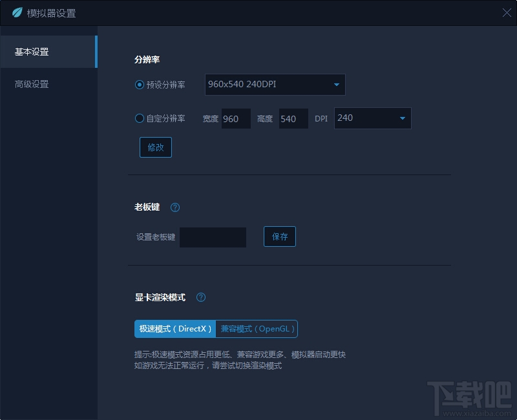Click the 修改 button to apply resolution
Viewport: 517px width, 420px height.
tap(155, 147)
